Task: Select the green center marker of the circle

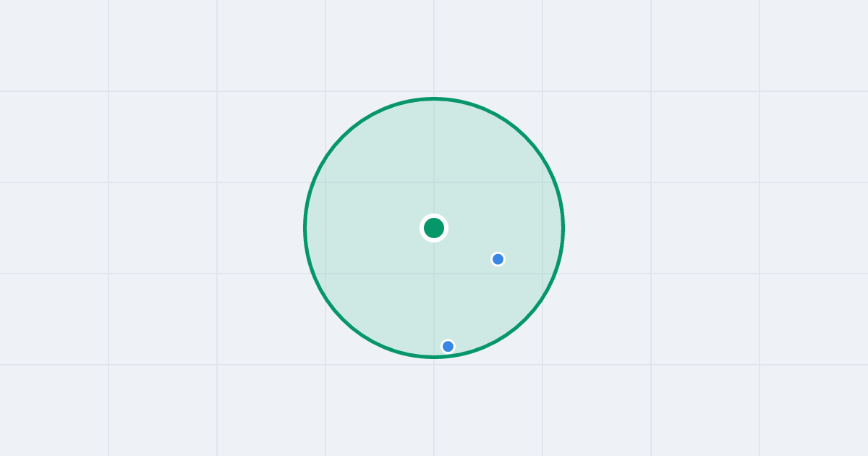Action: click(434, 228)
